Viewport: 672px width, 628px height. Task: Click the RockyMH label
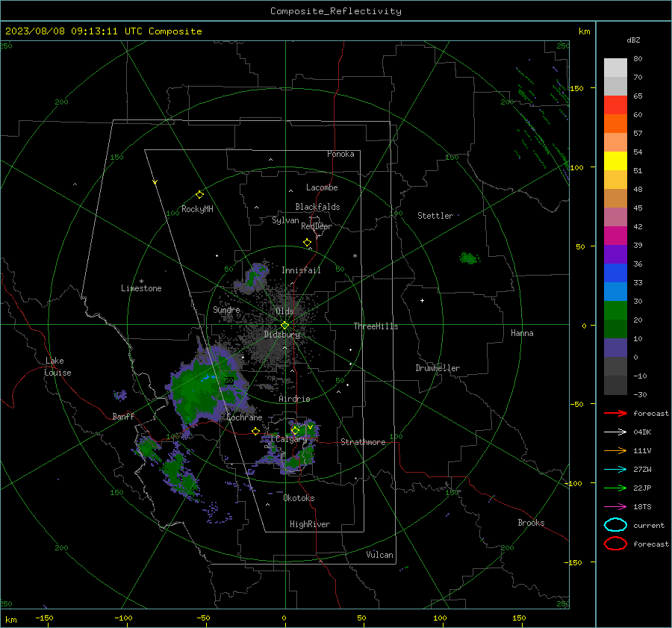197,209
